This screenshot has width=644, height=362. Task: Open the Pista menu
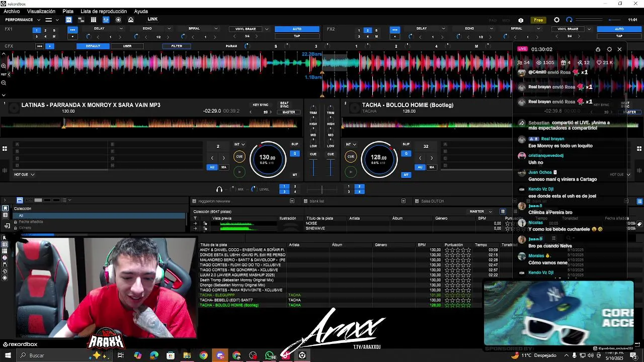click(x=68, y=11)
